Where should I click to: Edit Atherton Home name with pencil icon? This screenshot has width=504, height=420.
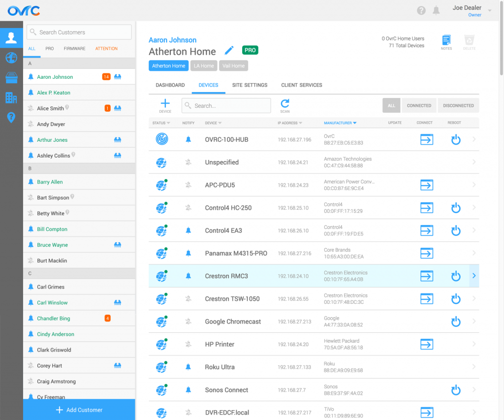pos(229,51)
